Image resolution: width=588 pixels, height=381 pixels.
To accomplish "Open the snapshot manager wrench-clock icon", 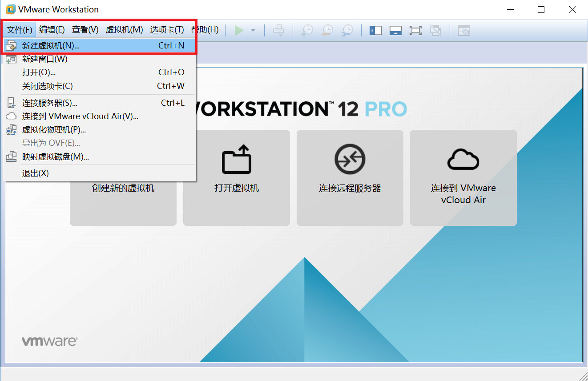I will (347, 30).
